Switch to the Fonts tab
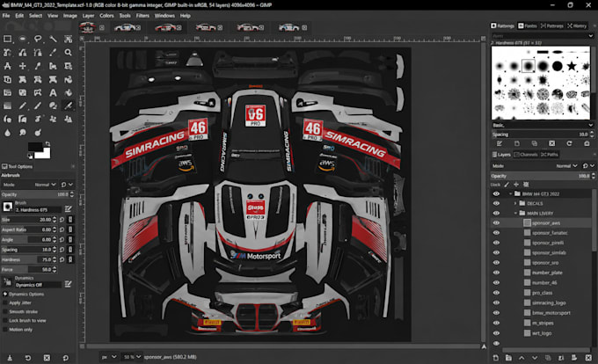598x364 pixels. tap(527, 25)
